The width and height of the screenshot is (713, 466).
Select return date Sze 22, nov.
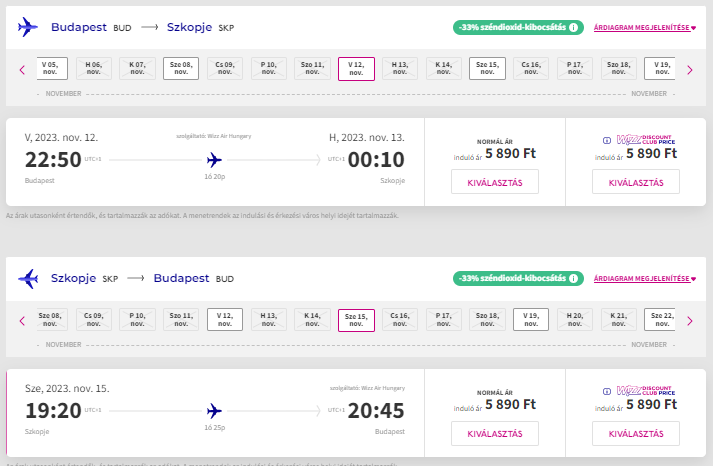click(660, 320)
